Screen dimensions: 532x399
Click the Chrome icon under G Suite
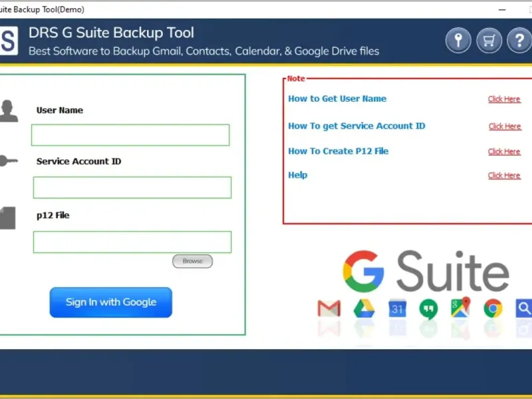click(x=493, y=309)
